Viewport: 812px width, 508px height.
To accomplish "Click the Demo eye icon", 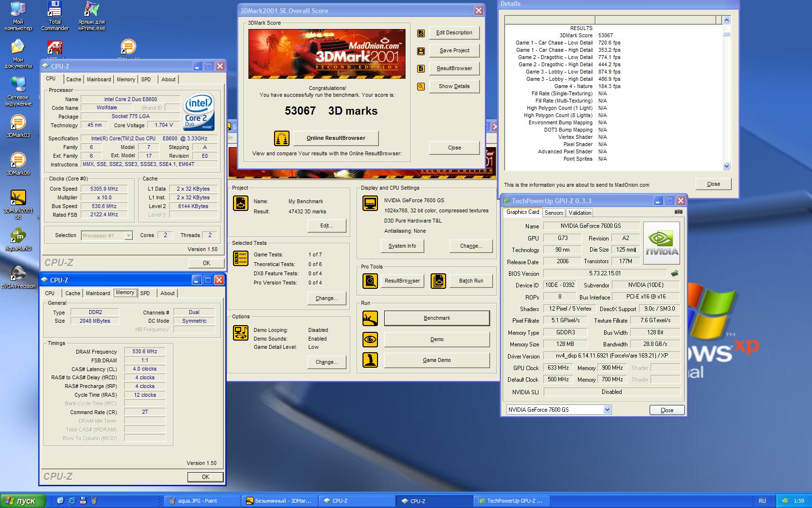I will point(370,339).
